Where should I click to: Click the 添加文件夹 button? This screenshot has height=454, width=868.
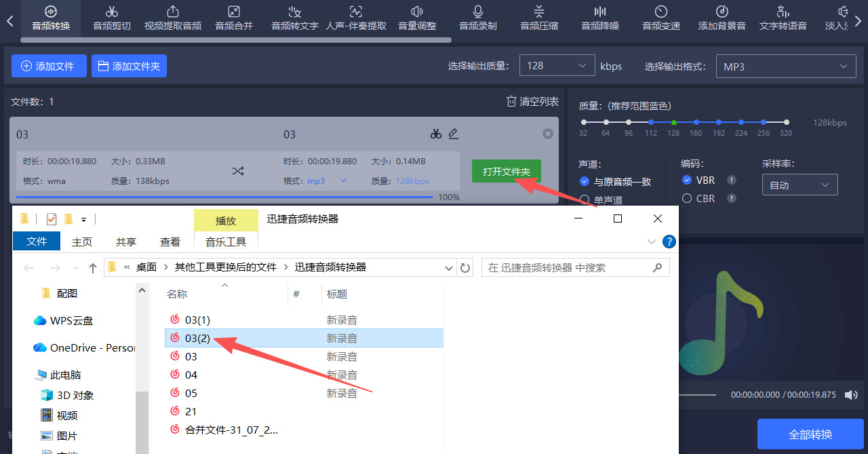pyautogui.click(x=129, y=66)
